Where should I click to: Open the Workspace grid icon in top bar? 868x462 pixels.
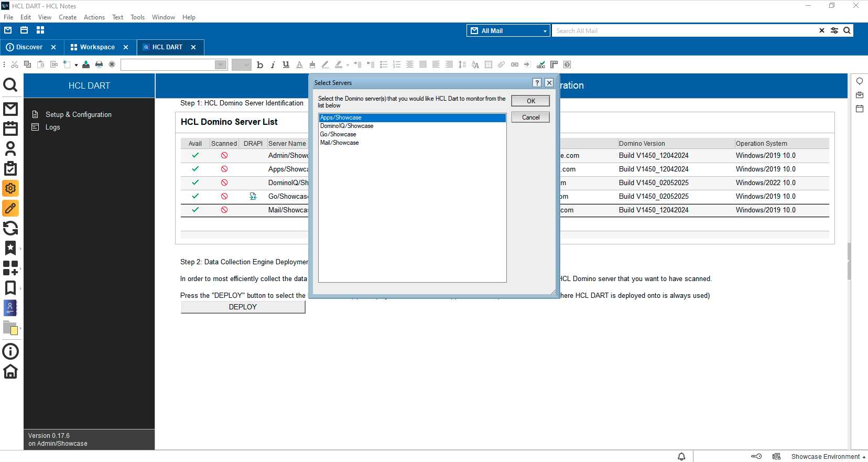[x=40, y=30]
